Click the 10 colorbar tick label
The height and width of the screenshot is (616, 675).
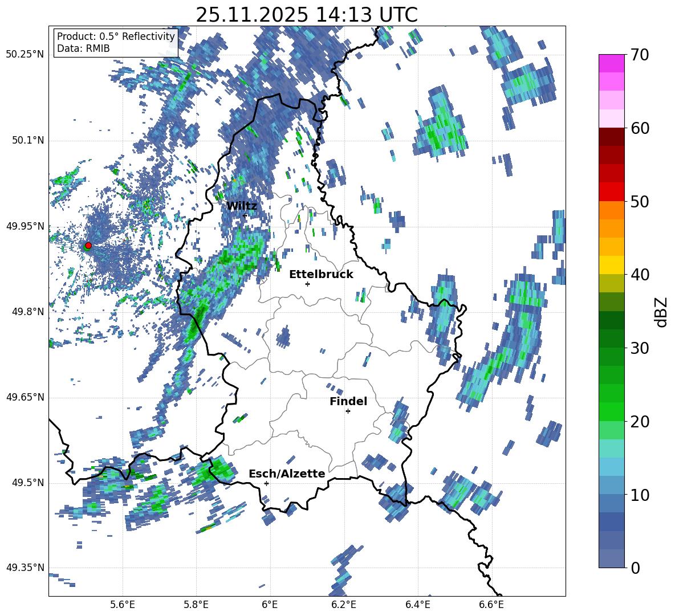tap(640, 495)
